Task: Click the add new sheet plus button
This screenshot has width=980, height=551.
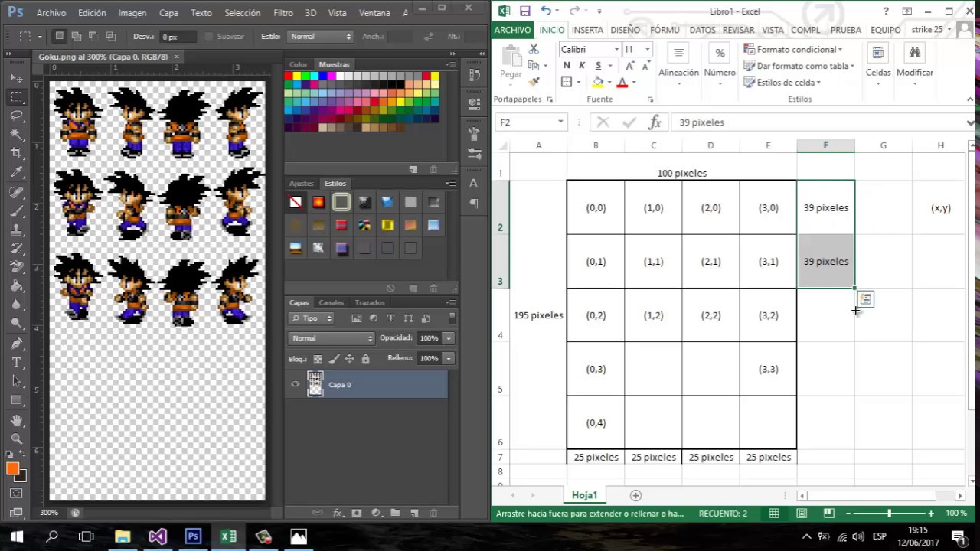Action: pyautogui.click(x=635, y=496)
